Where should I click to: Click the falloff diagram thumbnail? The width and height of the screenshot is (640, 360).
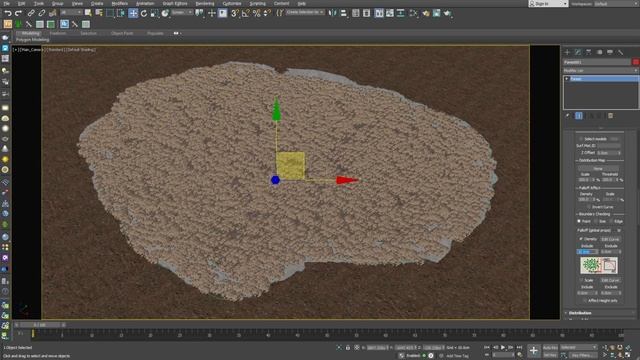(599, 265)
